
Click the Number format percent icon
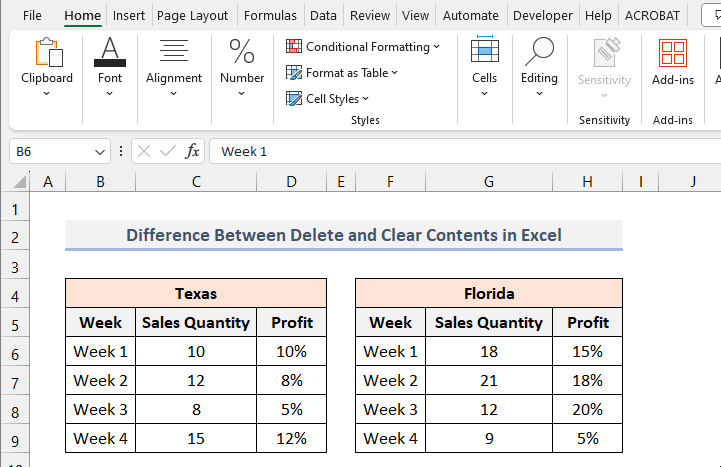click(242, 53)
